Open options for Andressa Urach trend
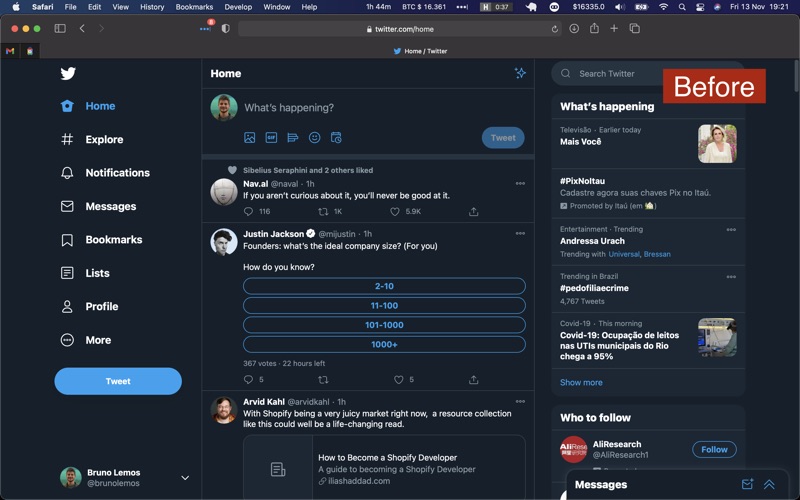The height and width of the screenshot is (500, 800). [731, 230]
